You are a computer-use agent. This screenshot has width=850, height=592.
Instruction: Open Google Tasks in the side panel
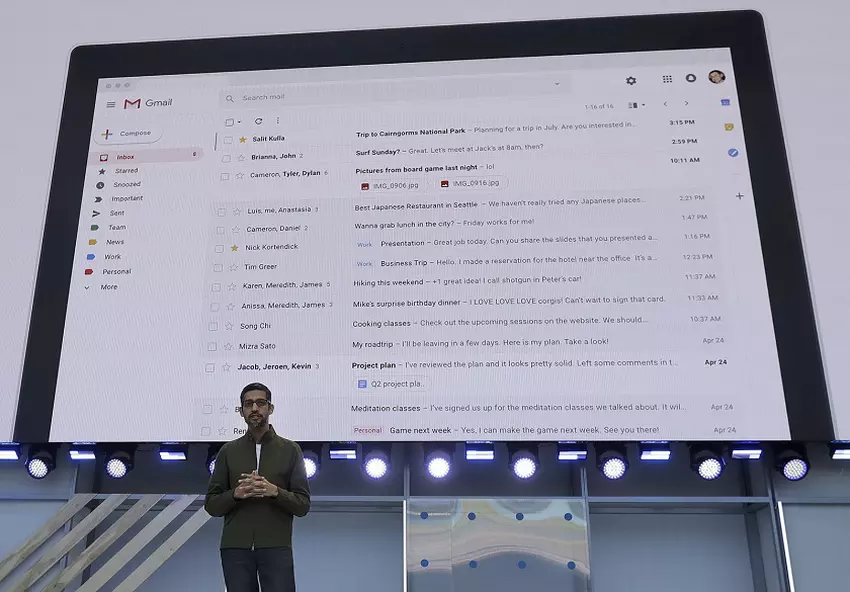click(x=731, y=152)
